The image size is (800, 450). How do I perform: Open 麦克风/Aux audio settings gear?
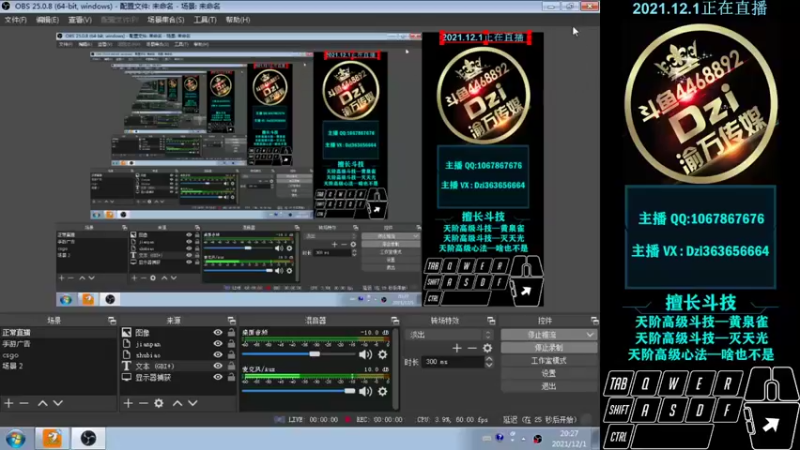tap(383, 391)
